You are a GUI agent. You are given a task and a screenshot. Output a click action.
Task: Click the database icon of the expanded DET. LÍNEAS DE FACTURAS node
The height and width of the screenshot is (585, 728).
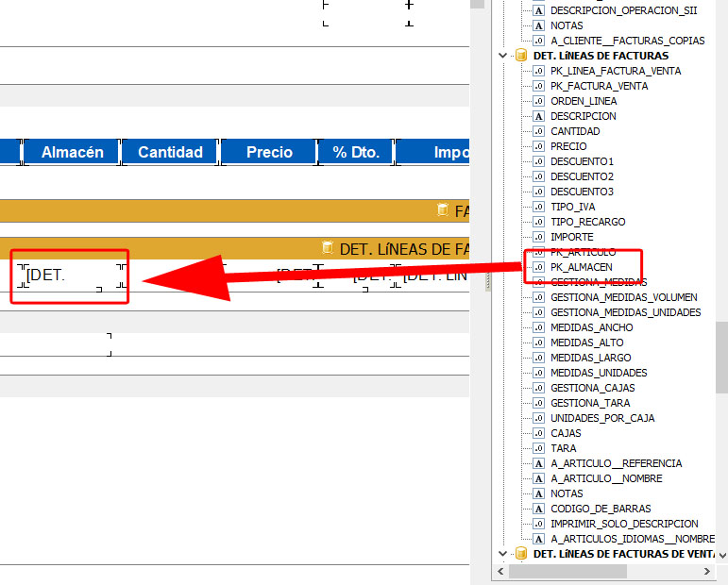tap(520, 56)
